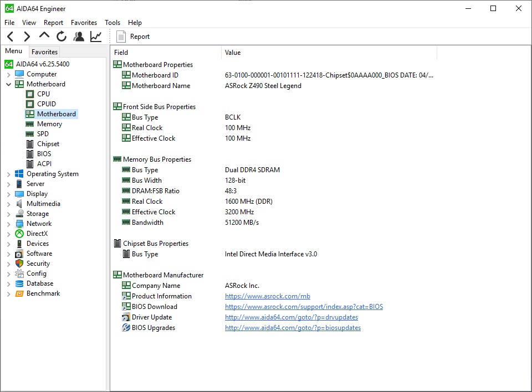Select the Memory tree item
This screenshot has height=392, width=532.
pyautogui.click(x=49, y=124)
